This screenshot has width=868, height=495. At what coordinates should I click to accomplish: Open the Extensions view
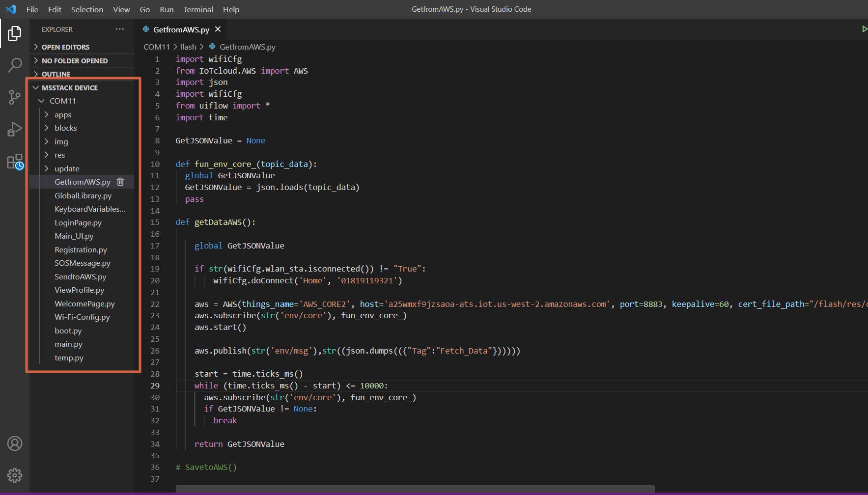(15, 162)
